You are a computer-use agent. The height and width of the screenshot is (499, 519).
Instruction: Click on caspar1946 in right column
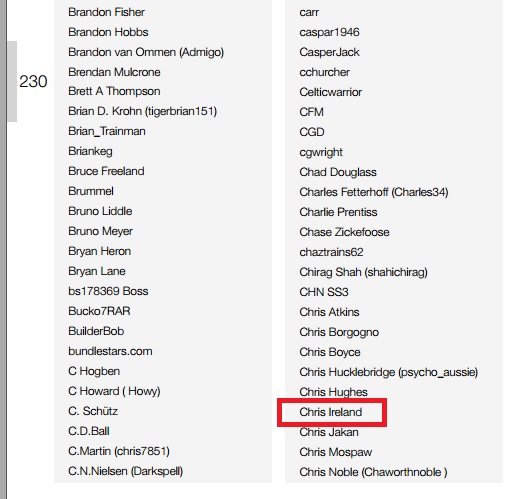coord(329,32)
